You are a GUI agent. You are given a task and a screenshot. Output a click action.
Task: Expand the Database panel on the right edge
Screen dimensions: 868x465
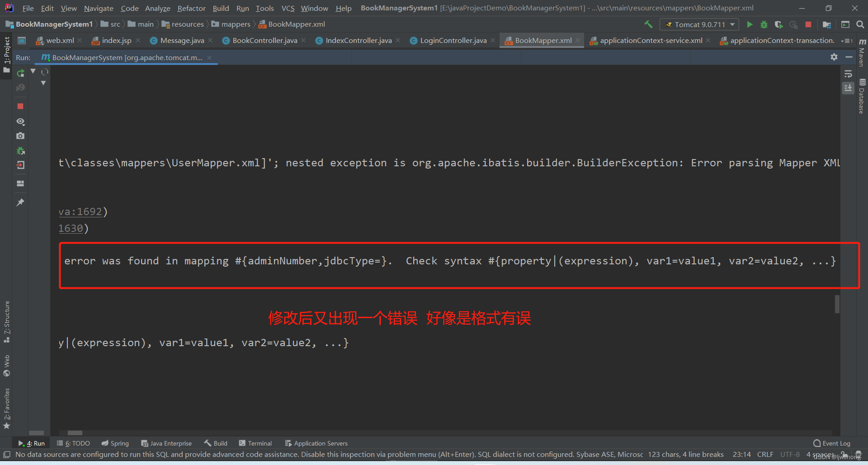[x=862, y=96]
